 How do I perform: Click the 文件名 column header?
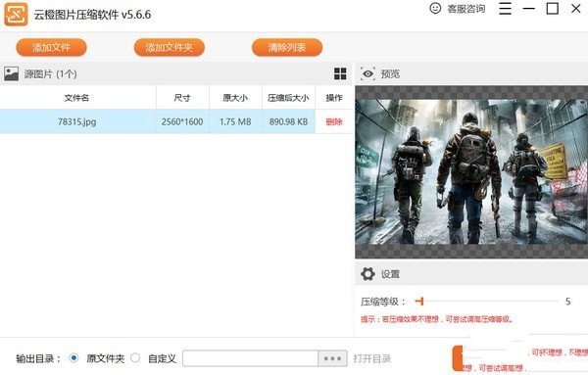click(76, 98)
